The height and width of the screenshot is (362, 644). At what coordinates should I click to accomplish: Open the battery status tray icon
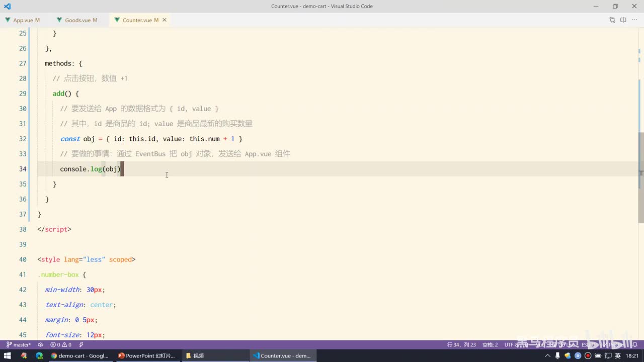(x=598, y=355)
